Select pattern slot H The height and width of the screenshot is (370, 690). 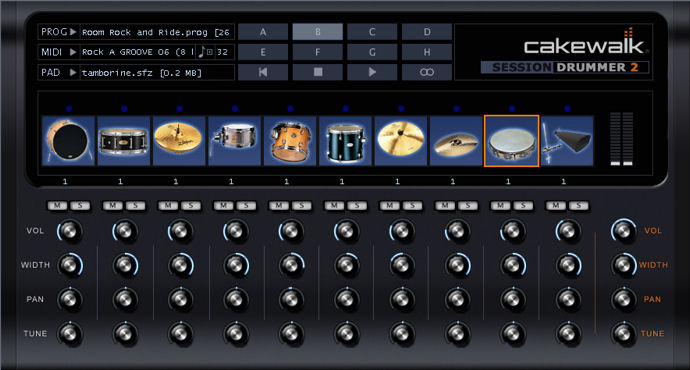click(x=427, y=52)
